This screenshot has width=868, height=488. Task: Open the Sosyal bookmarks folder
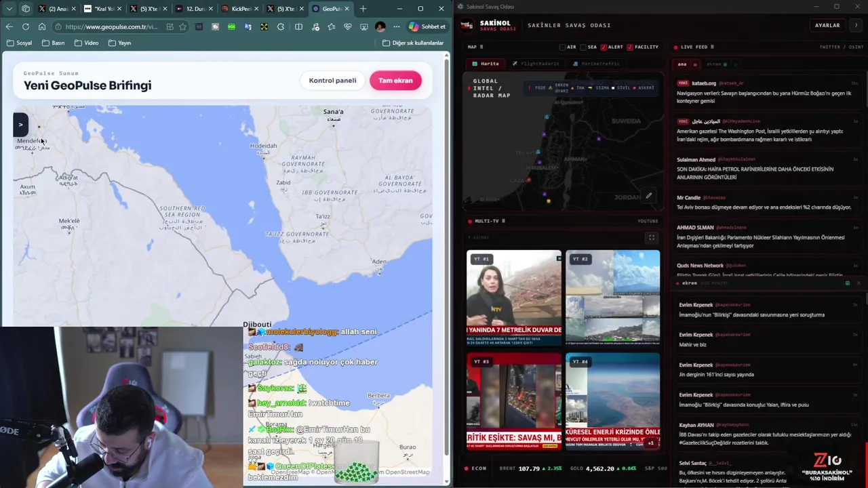19,43
